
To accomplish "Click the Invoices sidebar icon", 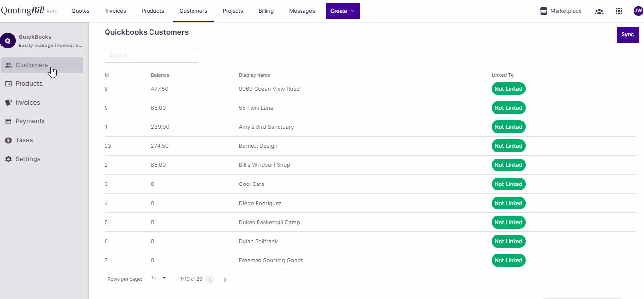I will 8,103.
